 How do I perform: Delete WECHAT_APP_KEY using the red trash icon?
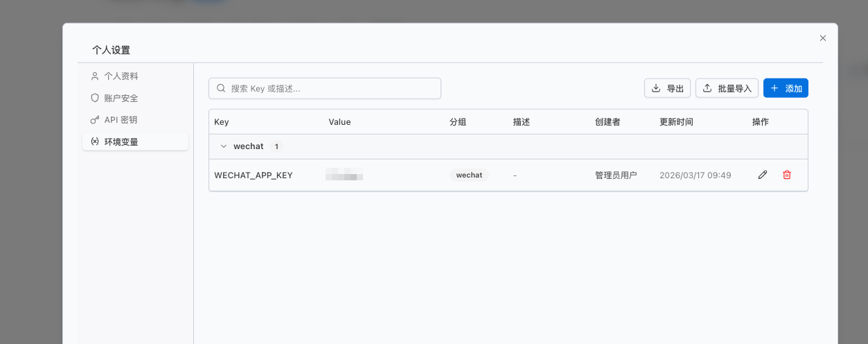[787, 175]
